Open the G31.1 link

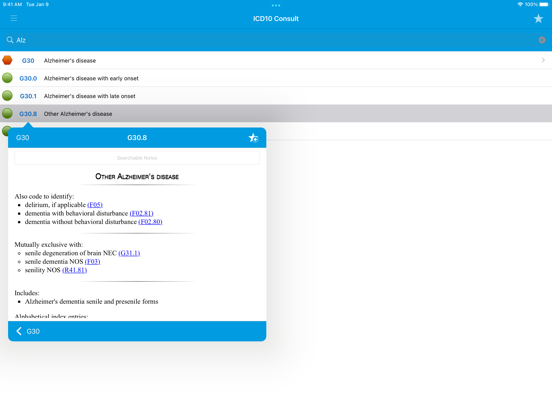click(129, 253)
